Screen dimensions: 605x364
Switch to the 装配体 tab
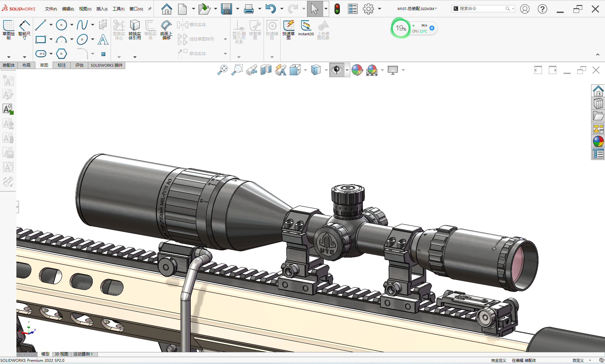(x=9, y=65)
